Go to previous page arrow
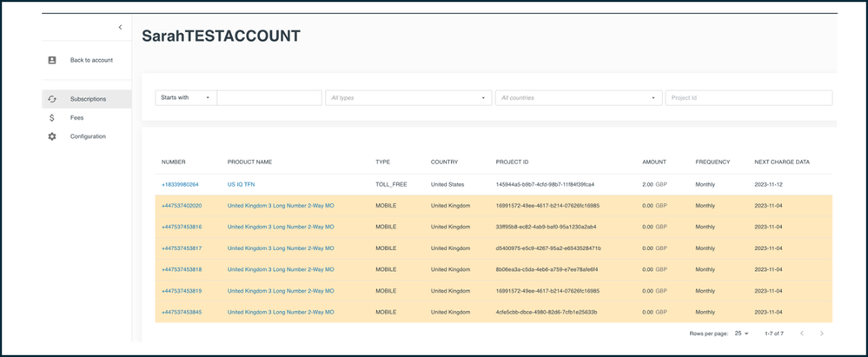Viewport: 868px width, 357px height. click(802, 334)
